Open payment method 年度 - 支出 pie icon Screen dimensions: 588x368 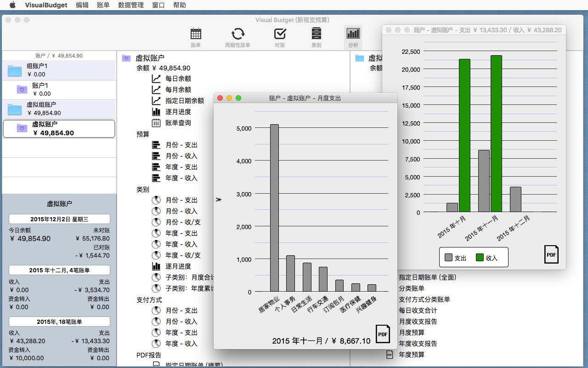coord(156,333)
